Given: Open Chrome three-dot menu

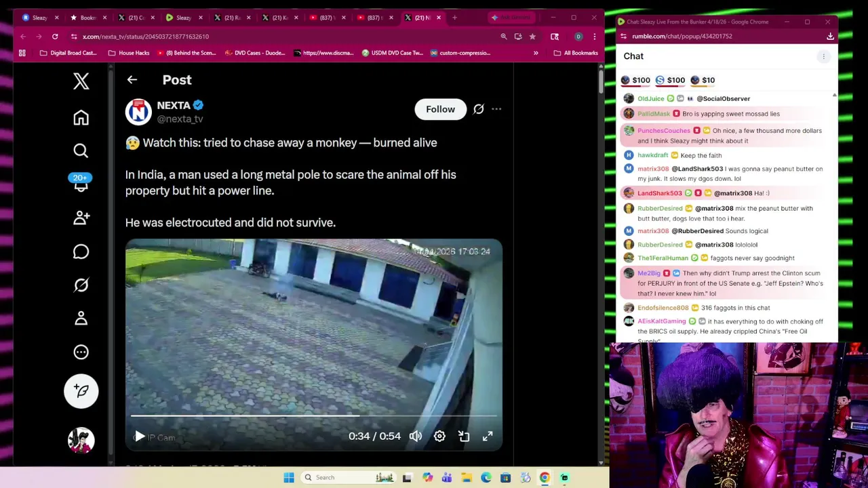Looking at the screenshot, I should tap(594, 37).
